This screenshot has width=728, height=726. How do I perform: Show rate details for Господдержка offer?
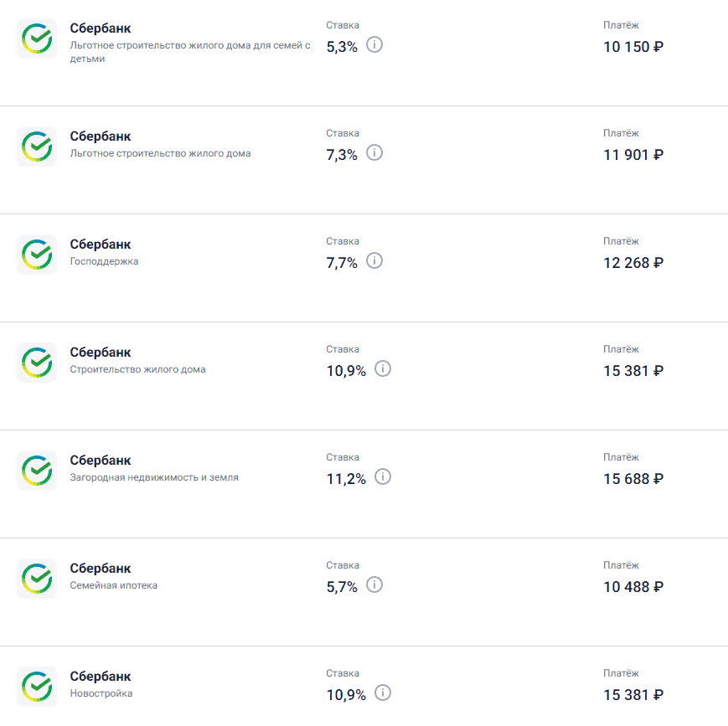[374, 260]
